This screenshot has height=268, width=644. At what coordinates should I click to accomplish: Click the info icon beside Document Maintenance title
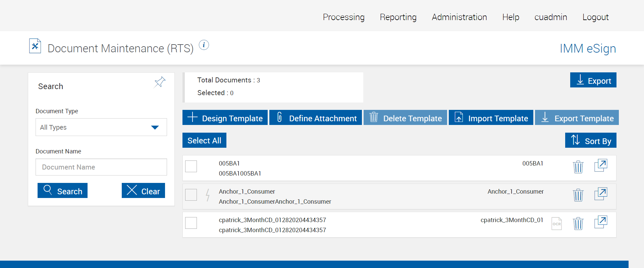(x=204, y=45)
